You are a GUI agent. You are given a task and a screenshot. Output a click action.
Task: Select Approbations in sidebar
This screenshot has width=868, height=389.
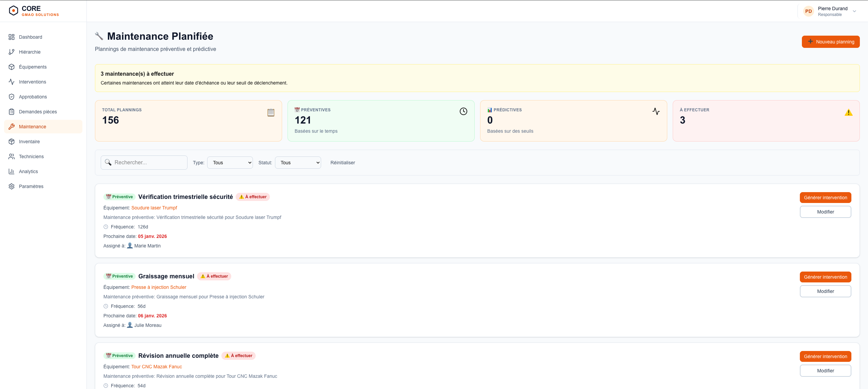(x=43, y=97)
